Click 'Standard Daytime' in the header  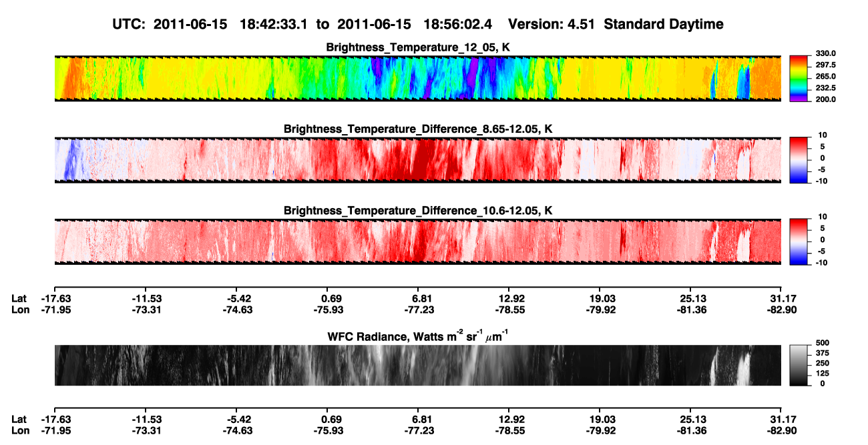pos(662,25)
